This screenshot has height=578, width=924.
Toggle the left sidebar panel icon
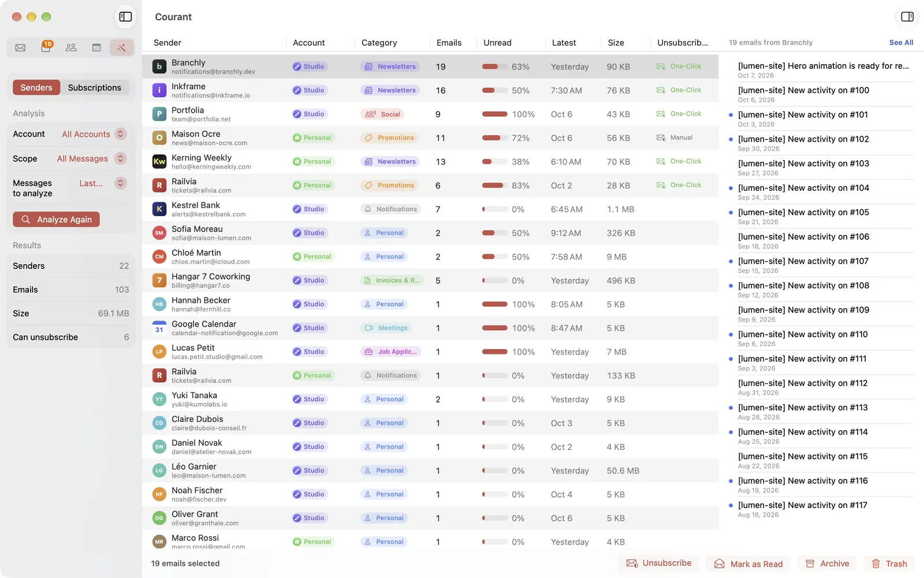125,17
